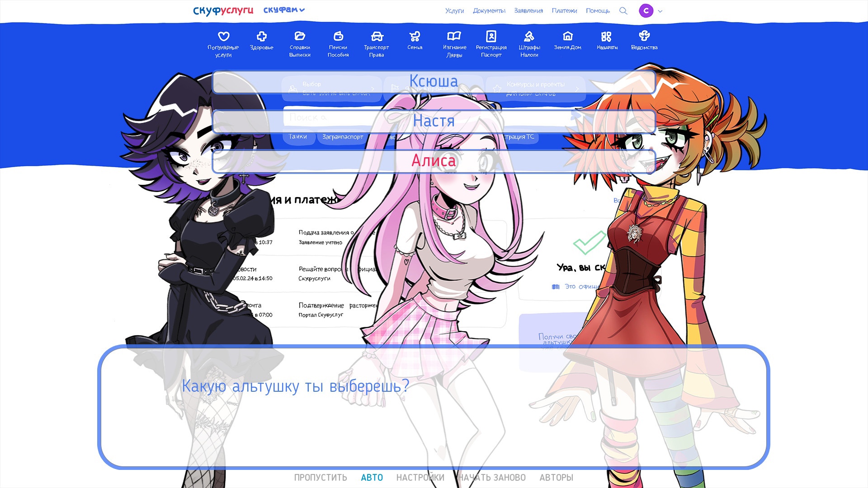Open the НАСТРОЙКИ menu item
Viewport: 868px width, 488px height.
point(420,478)
